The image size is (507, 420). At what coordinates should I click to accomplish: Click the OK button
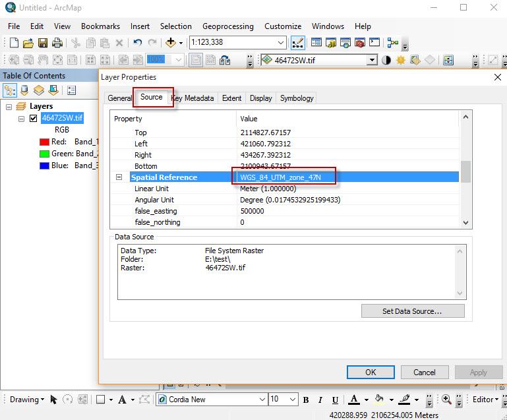pos(371,372)
